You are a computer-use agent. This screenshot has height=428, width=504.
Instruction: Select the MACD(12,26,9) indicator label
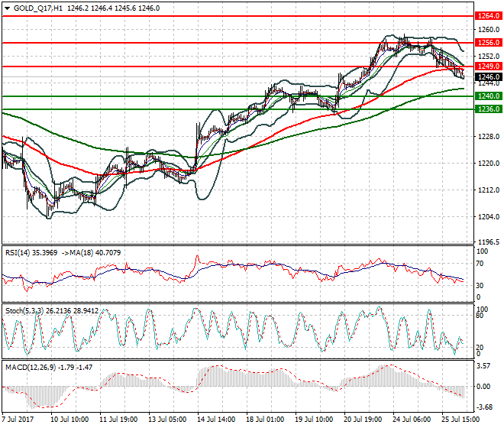tap(31, 367)
